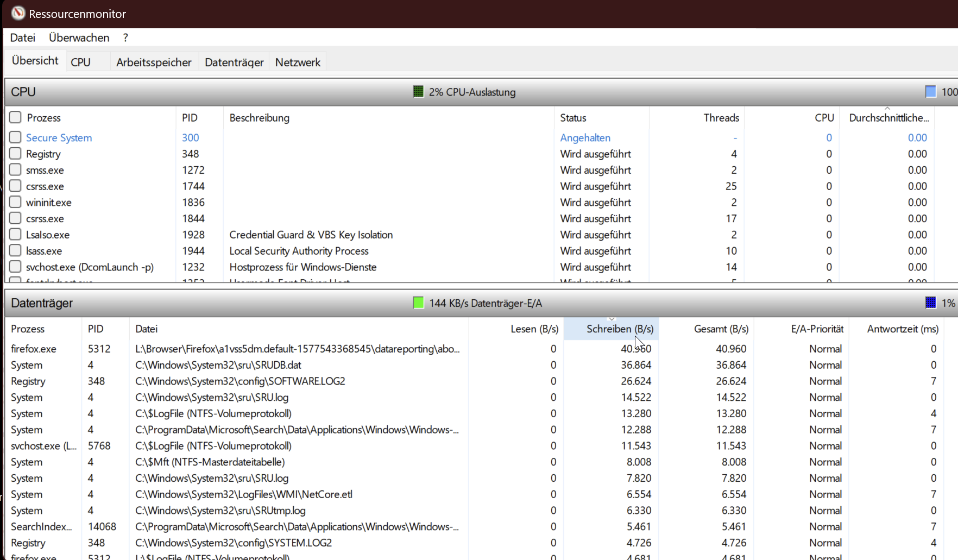Select the SRUDB.dat file row
This screenshot has width=958, height=560.
tap(474, 365)
